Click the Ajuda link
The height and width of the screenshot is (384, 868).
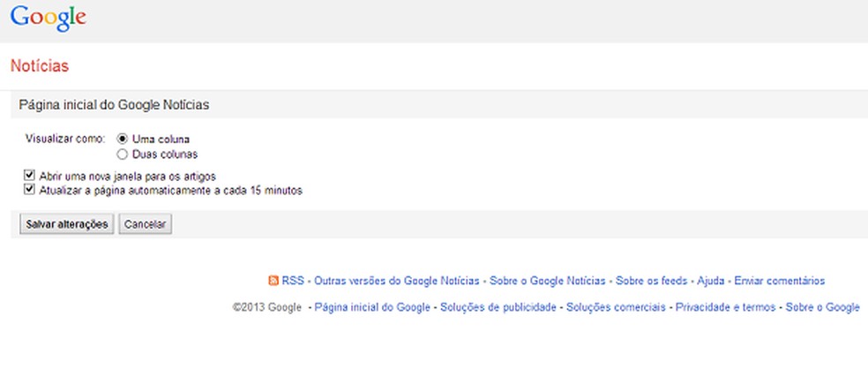pos(711,281)
